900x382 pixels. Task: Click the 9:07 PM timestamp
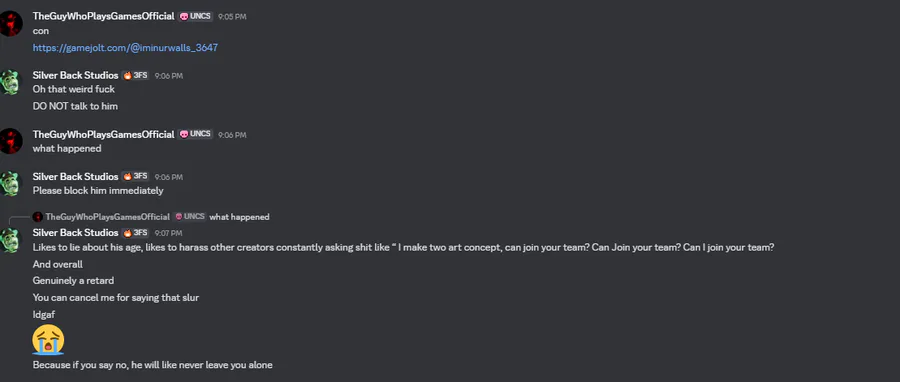168,233
